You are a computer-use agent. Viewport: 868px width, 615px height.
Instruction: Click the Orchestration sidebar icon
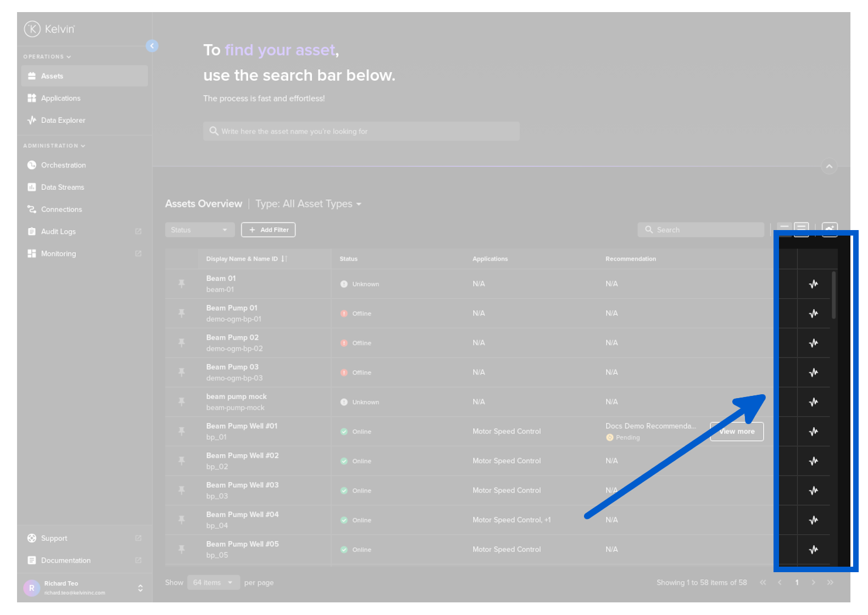(32, 165)
